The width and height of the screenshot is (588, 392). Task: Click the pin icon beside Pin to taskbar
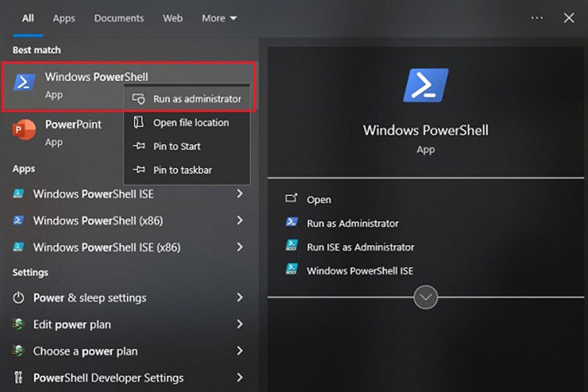[x=139, y=170]
